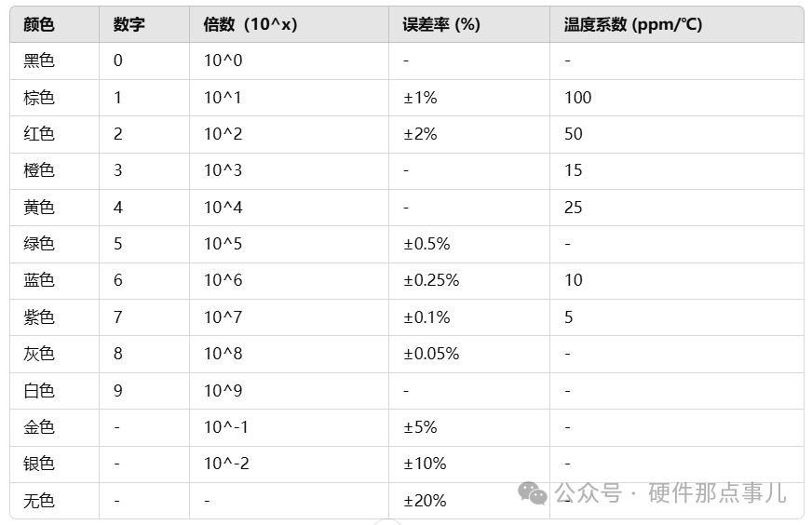Select the 倍数 (10^x) header cell
Screen dimensions: 812x525
(x=289, y=24)
